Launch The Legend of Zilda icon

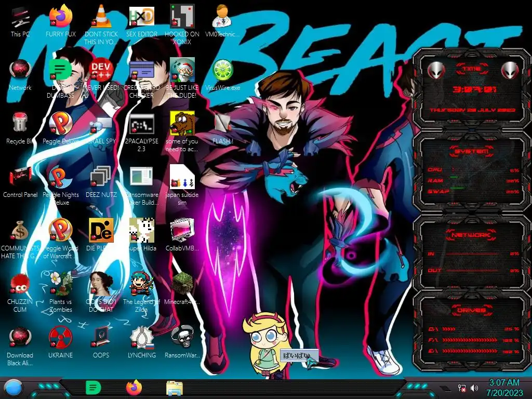coord(141,284)
